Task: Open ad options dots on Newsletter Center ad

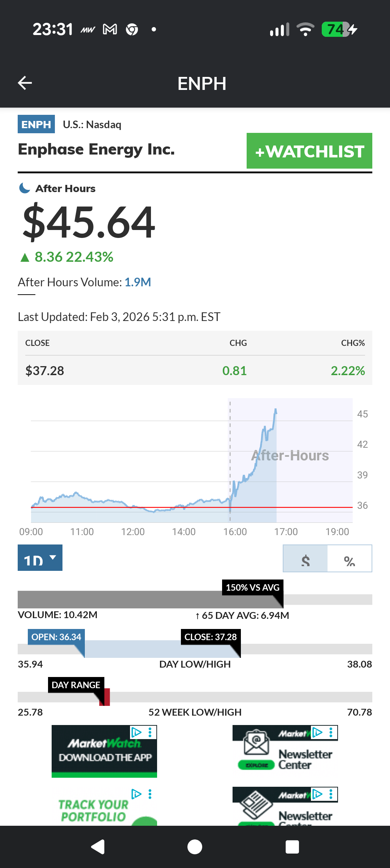Action: tap(331, 732)
